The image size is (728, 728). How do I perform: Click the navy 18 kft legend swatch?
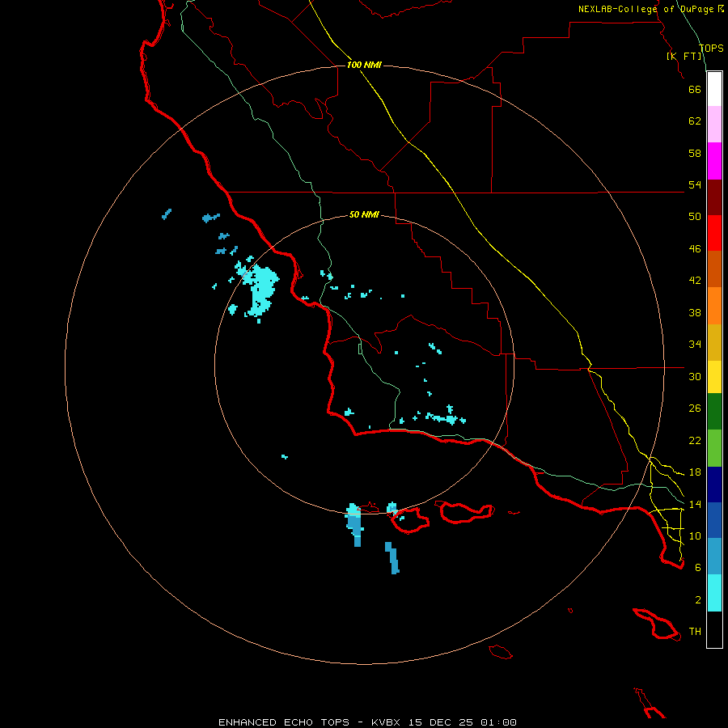tap(714, 485)
